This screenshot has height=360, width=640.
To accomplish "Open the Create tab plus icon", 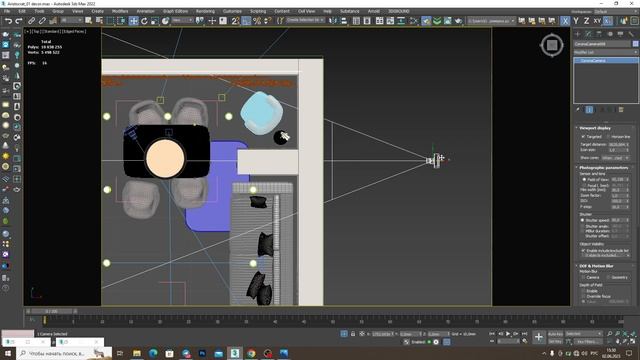I will pyautogui.click(x=578, y=34).
